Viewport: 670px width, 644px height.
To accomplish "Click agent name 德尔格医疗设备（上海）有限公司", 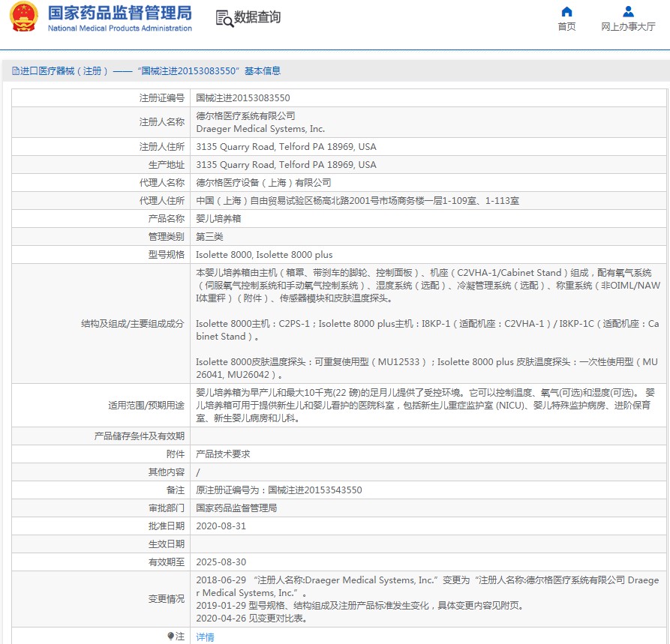I will point(263,182).
